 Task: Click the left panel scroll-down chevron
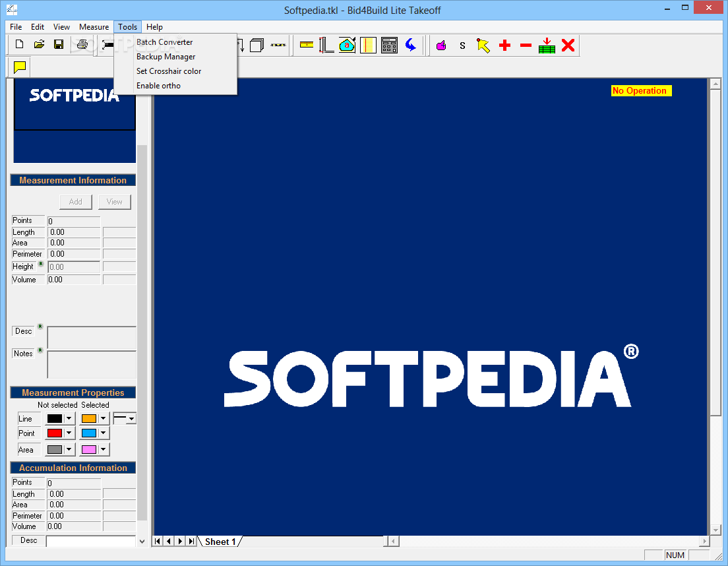(142, 541)
